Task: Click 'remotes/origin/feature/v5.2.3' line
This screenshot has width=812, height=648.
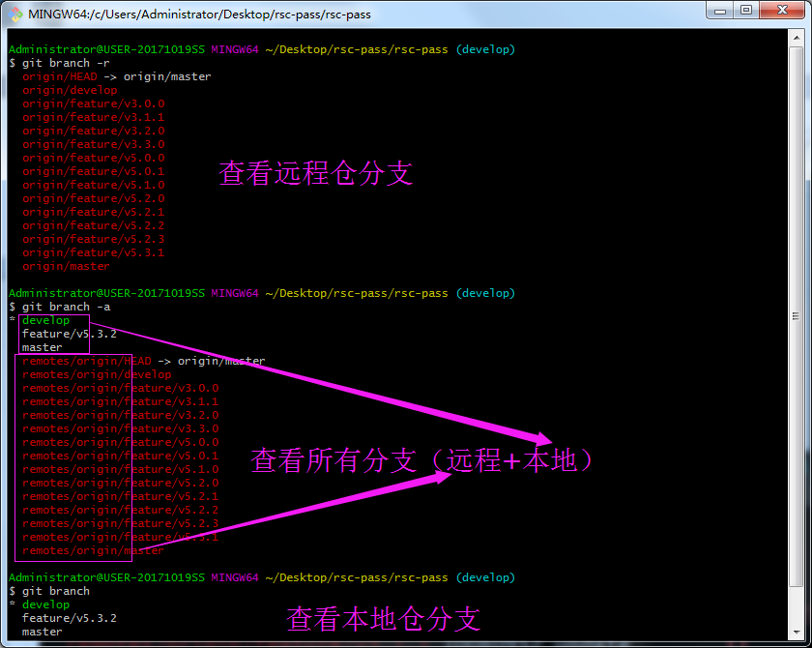Action: click(120, 523)
